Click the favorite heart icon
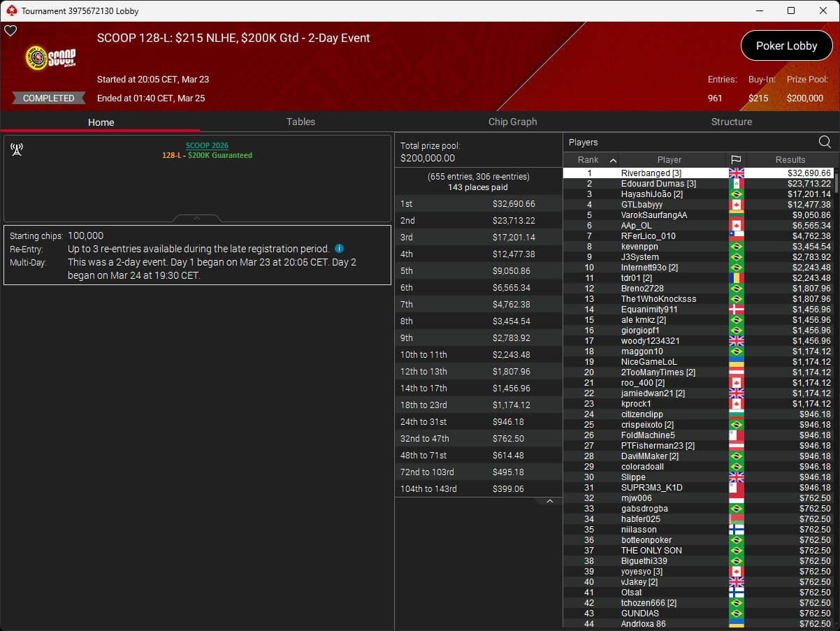The height and width of the screenshot is (631, 840). point(10,31)
